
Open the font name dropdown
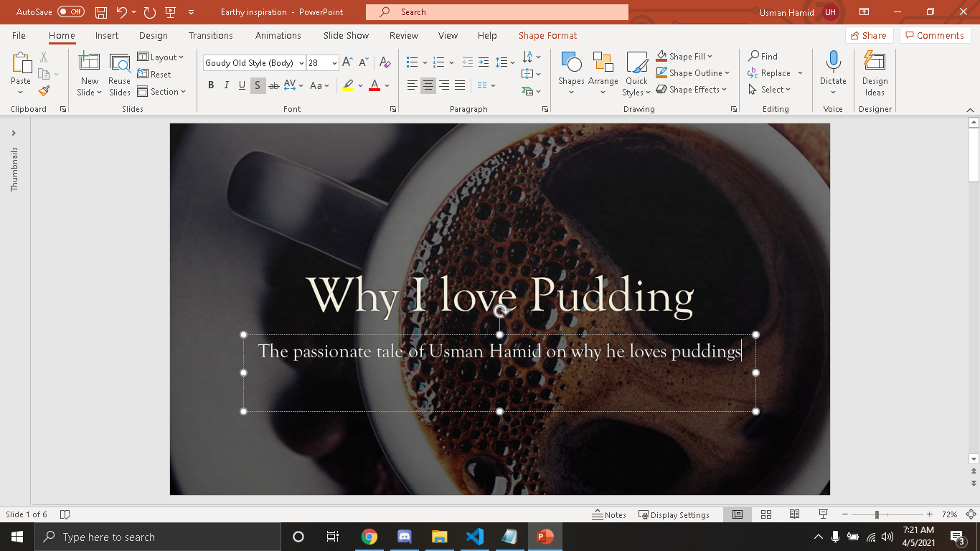tap(301, 63)
